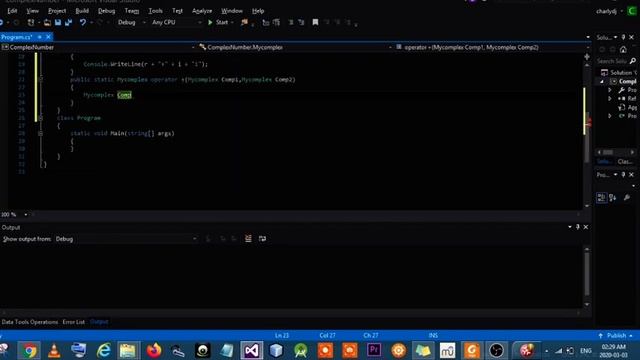Open Android Studio from the taskbar

pyautogui.click(x=301, y=351)
